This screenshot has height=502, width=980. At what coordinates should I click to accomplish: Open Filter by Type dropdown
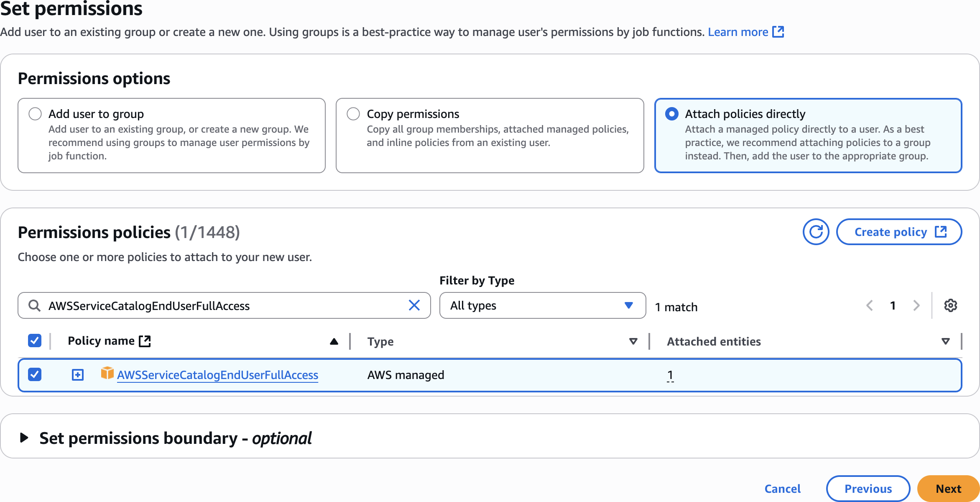point(542,305)
